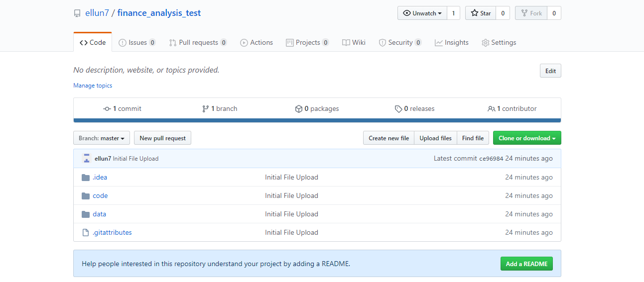
Task: Click the data folder icon
Action: pyautogui.click(x=86, y=214)
